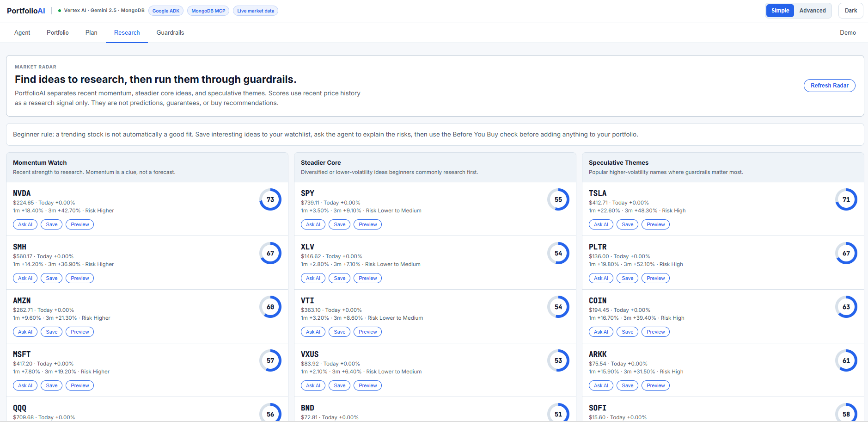This screenshot has height=422, width=868.
Task: Click the Google ADK chip
Action: [166, 11]
